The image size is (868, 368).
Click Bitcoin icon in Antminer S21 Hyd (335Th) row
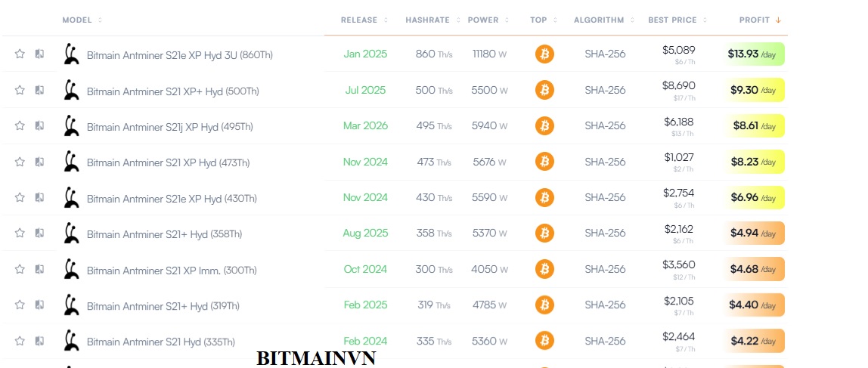click(544, 341)
